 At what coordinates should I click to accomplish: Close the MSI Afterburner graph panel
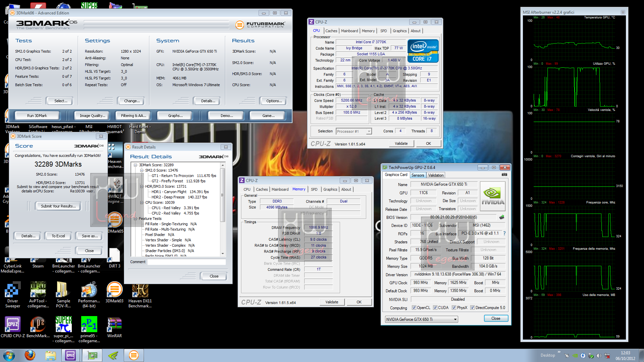click(623, 12)
